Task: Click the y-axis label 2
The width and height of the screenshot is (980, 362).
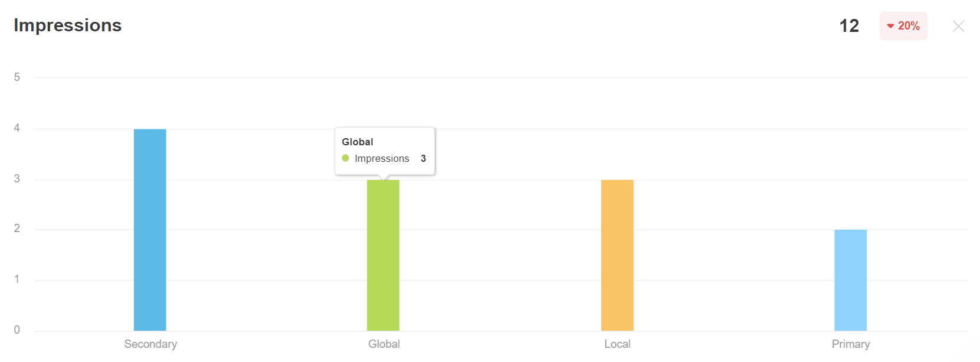Action: (x=17, y=229)
